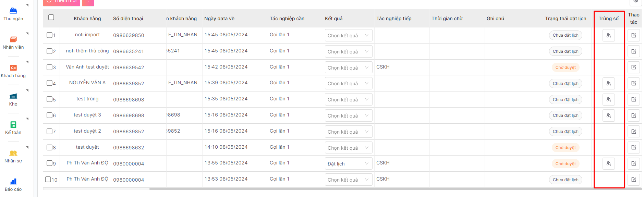Go to Khách hàng section icon
This screenshot has height=197, width=644.
[13, 68]
